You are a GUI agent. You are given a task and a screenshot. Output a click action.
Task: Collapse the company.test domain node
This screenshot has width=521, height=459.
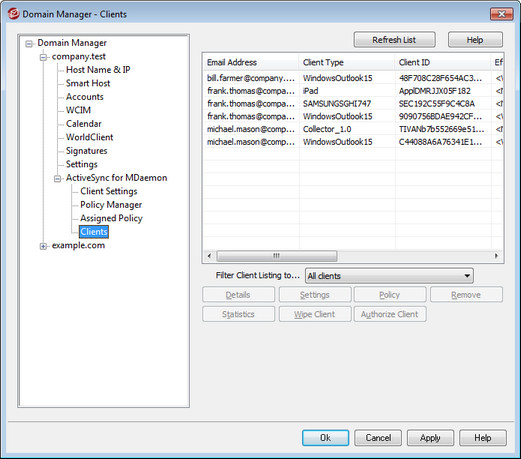(43, 57)
